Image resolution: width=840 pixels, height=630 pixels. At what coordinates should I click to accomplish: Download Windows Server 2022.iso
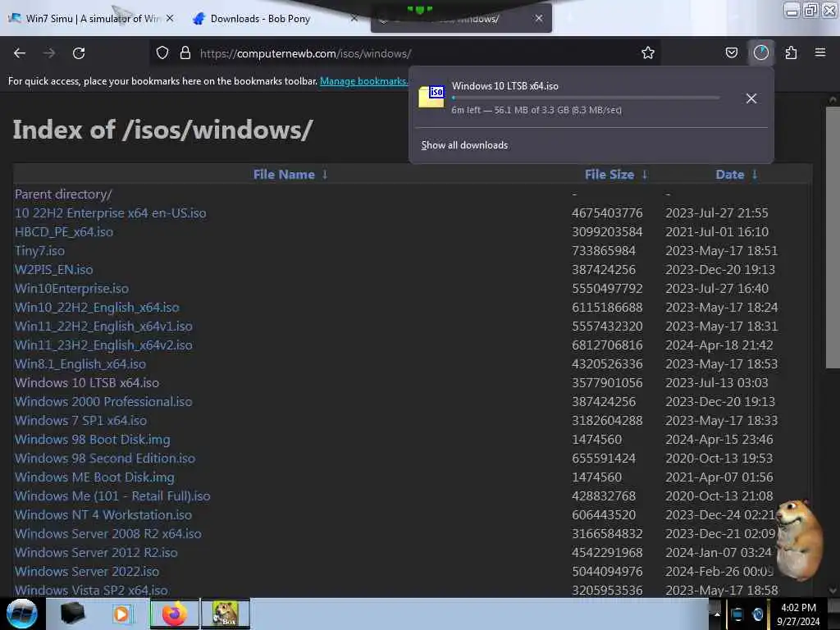tap(87, 572)
